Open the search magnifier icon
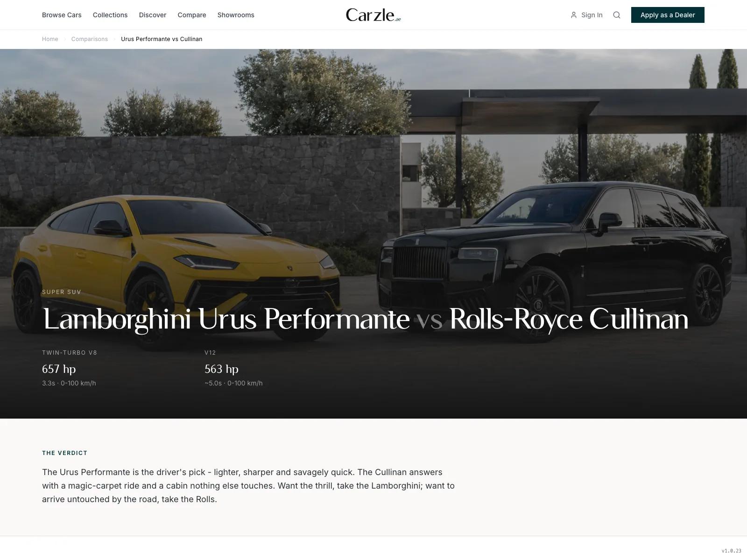747x560 pixels. click(617, 15)
